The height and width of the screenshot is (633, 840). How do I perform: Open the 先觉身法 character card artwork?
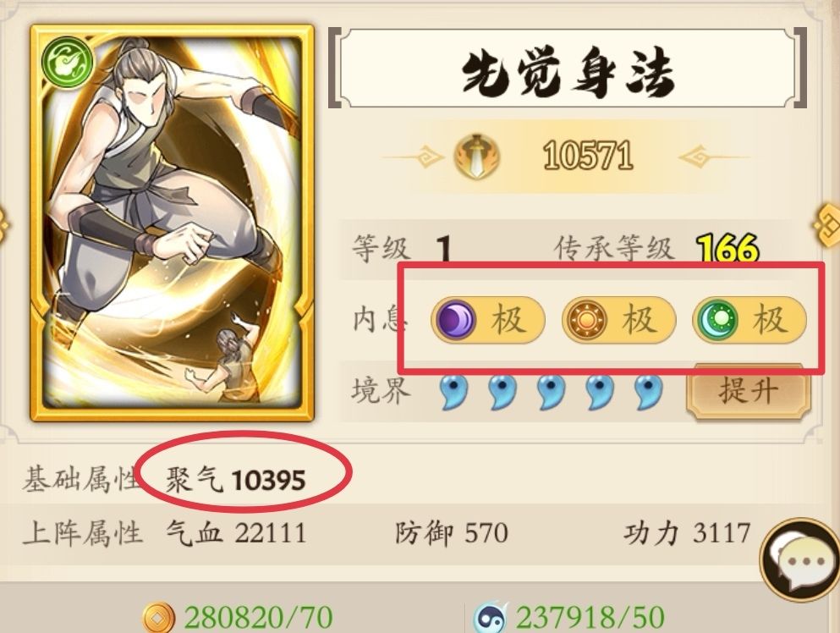point(172,223)
